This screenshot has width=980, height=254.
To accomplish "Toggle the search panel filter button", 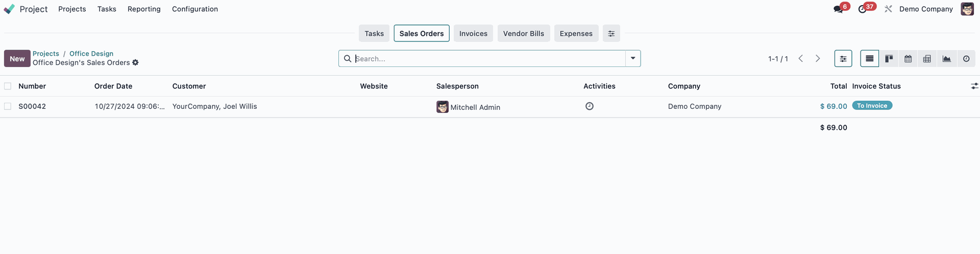I will pos(843,59).
